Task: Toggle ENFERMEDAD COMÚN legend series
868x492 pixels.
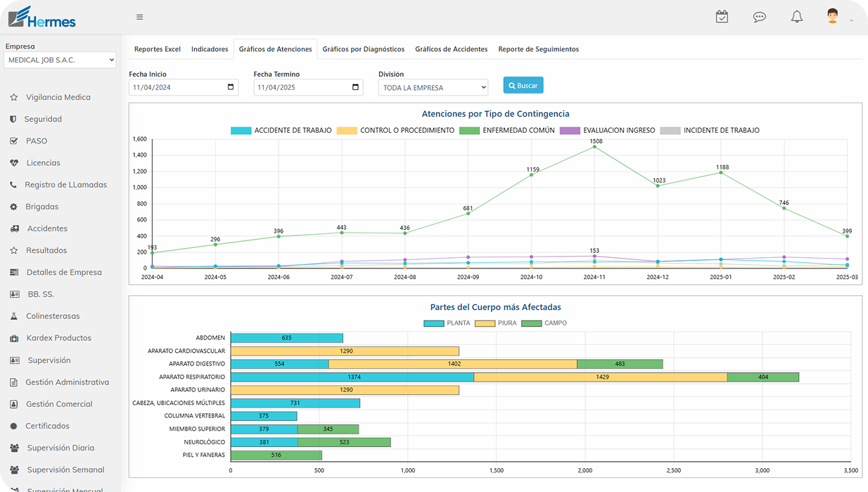Action: (x=469, y=131)
